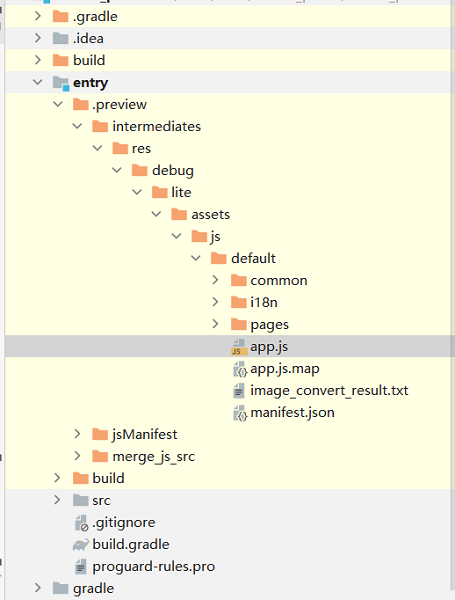This screenshot has height=600, width=455.
Task: Click the .idea folder icon
Action: pyautogui.click(x=60, y=38)
